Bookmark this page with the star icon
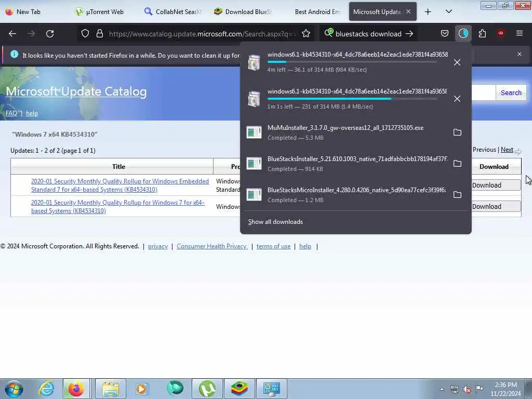The image size is (532, 399). point(306,34)
